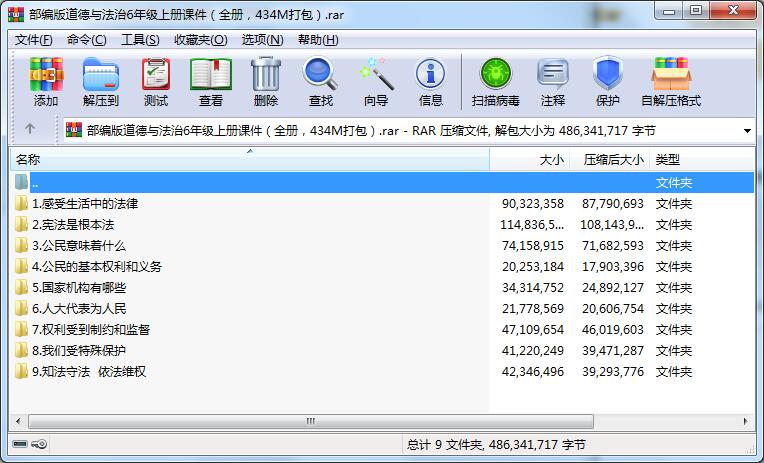Sort by the 大小 column header
Image resolution: width=764 pixels, height=463 pixels.
[x=530, y=159]
